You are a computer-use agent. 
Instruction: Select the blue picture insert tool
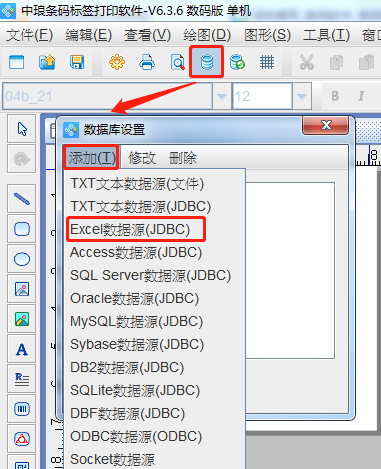tap(22, 289)
